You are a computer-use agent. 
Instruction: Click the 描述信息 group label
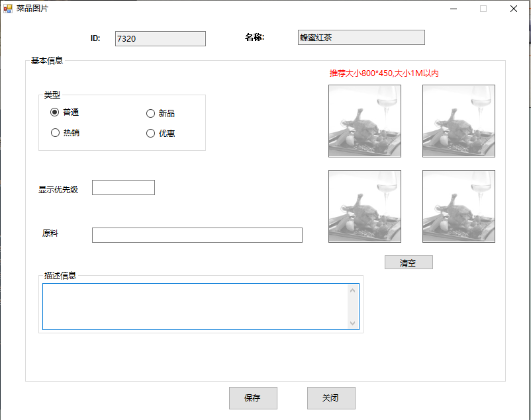(60, 276)
